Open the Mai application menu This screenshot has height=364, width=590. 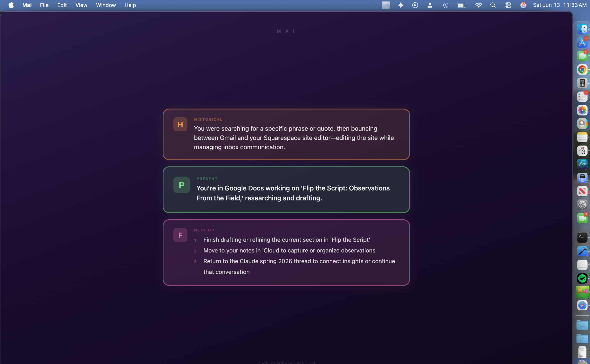[x=27, y=5]
